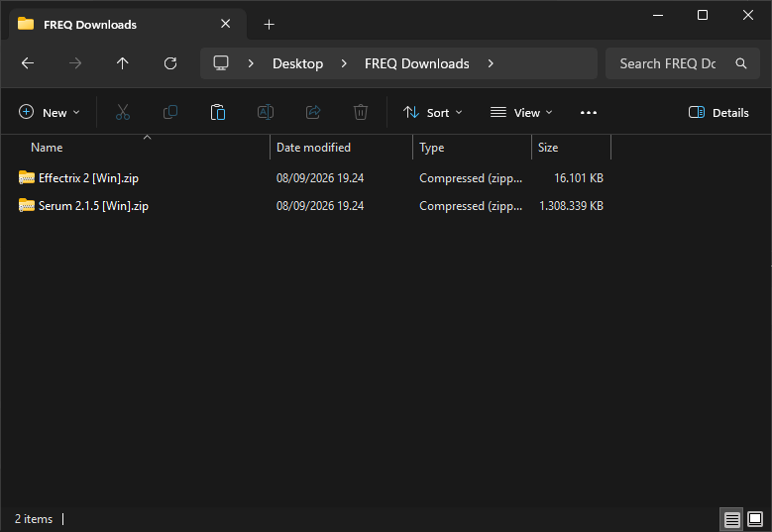This screenshot has width=772, height=532.
Task: Select file Effectrix 2 [Win].zip
Action: coord(88,178)
